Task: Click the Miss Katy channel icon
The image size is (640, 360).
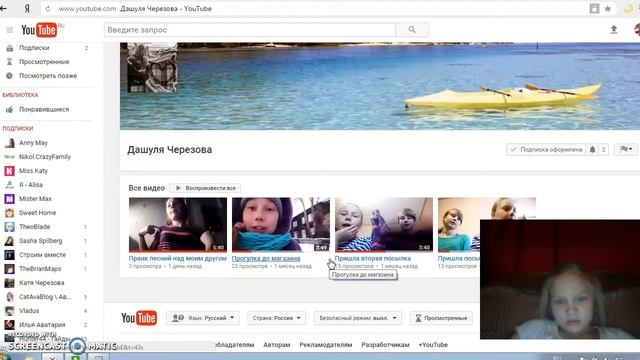Action: (9, 171)
